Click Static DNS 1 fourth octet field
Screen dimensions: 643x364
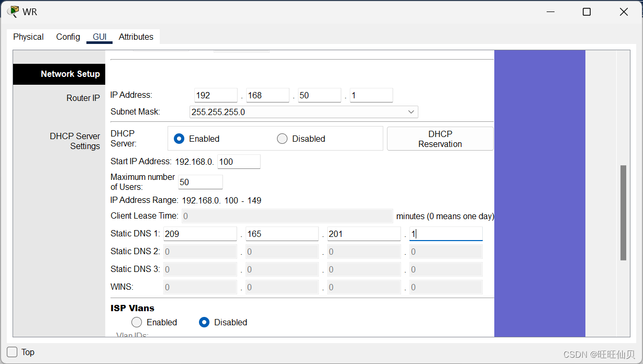[446, 234]
